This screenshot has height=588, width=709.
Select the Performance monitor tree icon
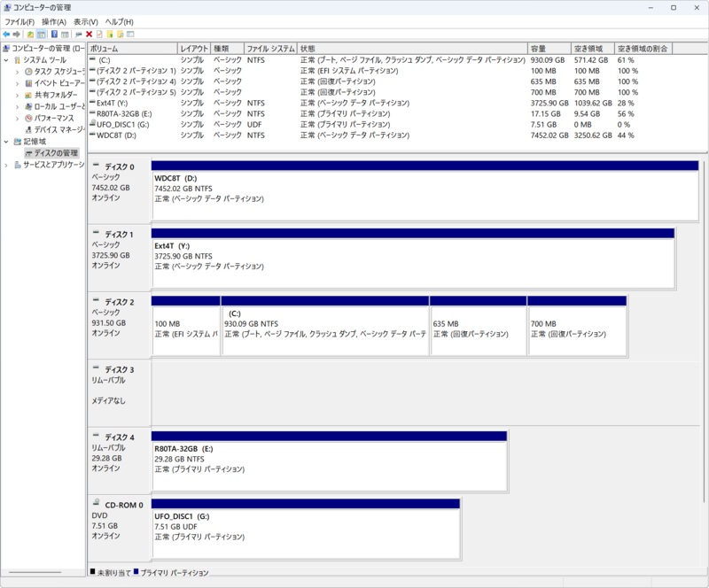tap(28, 118)
